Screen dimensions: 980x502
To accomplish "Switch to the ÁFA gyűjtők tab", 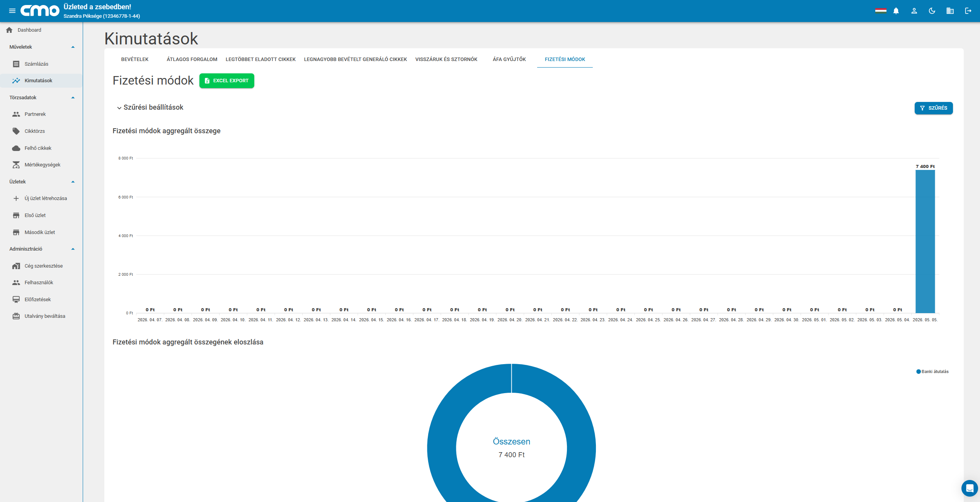I will click(509, 59).
